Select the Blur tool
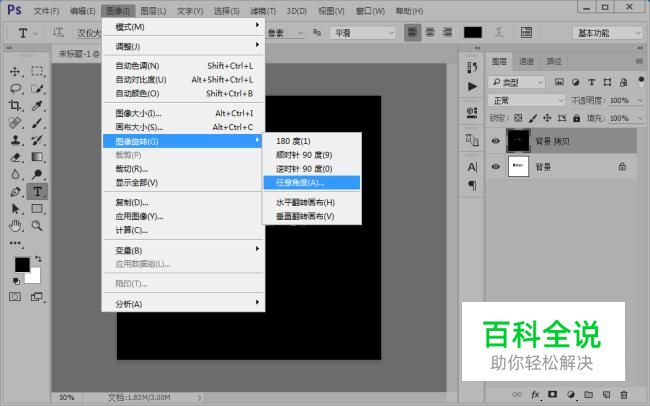 [x=15, y=174]
